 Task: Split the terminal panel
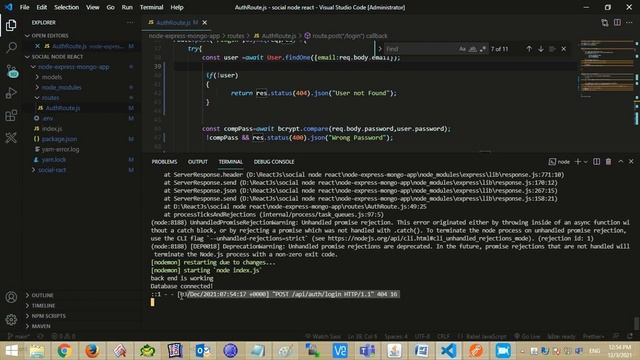coord(597,162)
